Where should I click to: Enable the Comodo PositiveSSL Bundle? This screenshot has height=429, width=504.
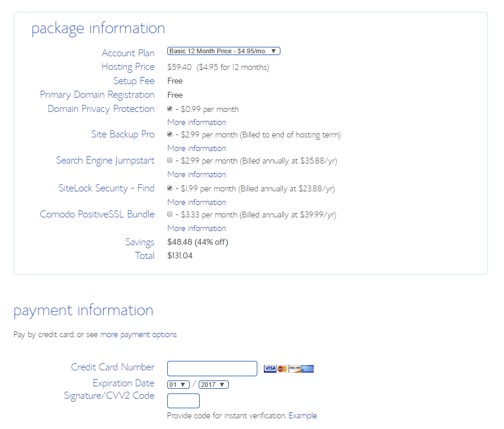tap(169, 214)
